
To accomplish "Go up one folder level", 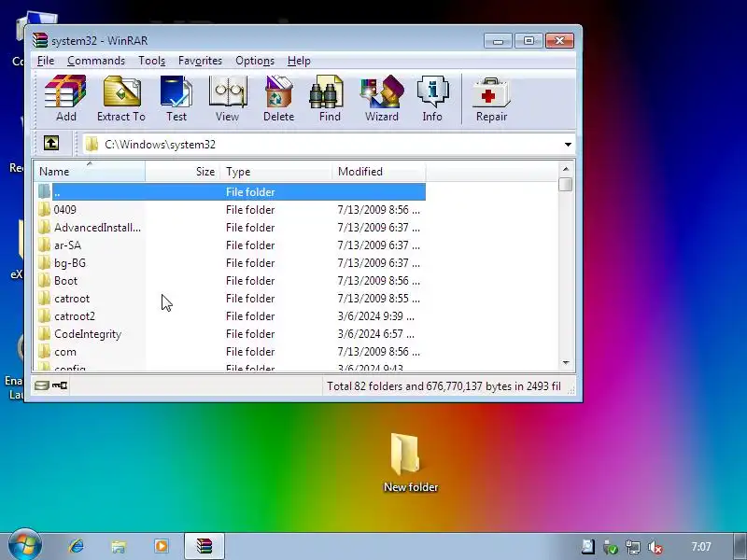I will click(51, 144).
